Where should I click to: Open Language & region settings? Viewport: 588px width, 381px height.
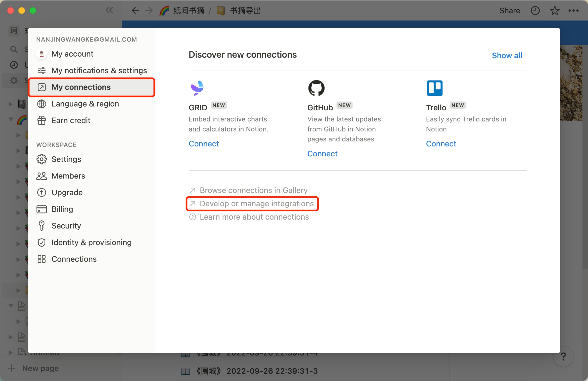point(85,104)
